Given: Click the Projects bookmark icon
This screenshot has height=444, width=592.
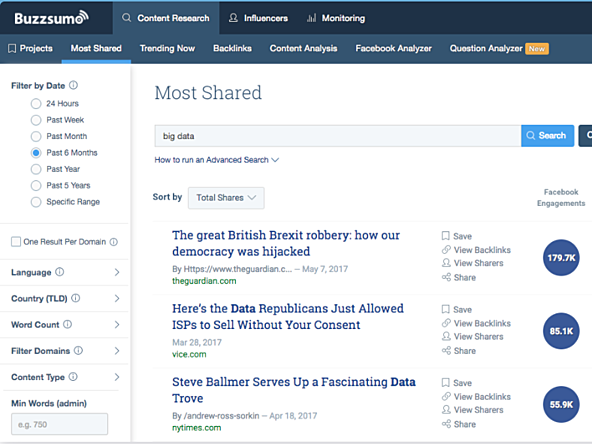Looking at the screenshot, I should [x=12, y=48].
